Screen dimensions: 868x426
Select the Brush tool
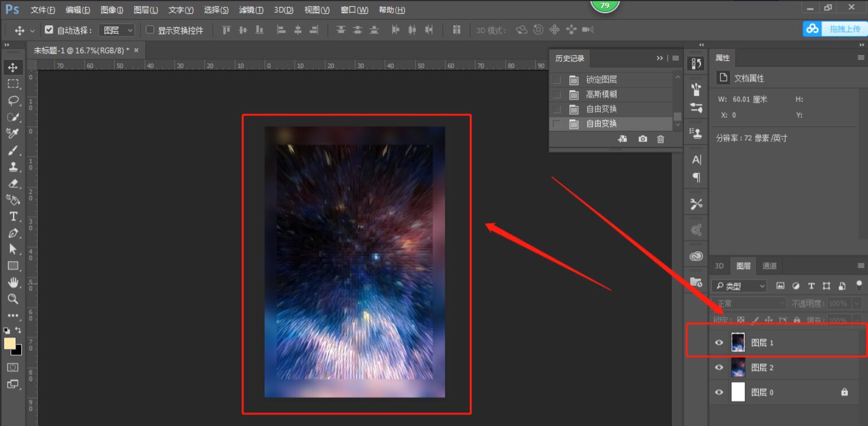click(x=13, y=150)
